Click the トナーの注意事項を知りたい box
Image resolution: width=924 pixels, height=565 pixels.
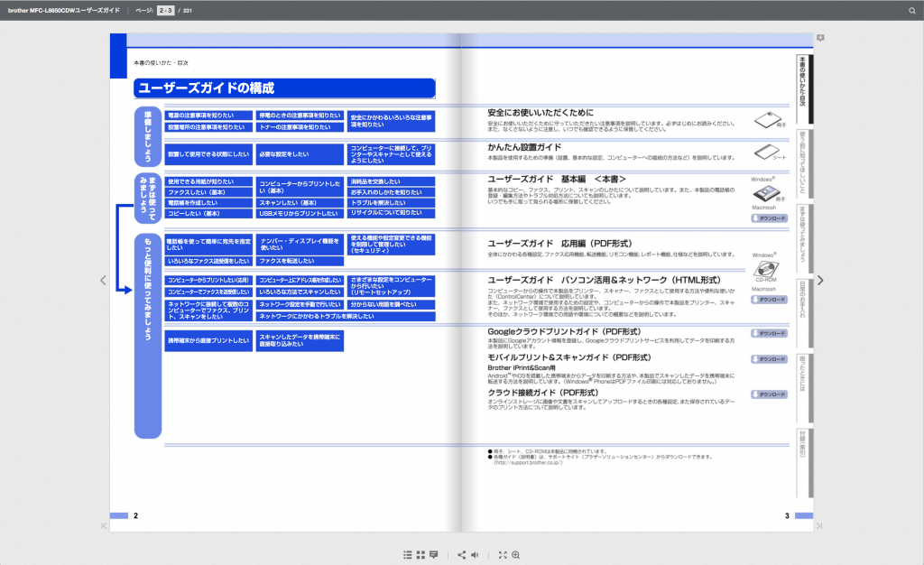[300, 127]
